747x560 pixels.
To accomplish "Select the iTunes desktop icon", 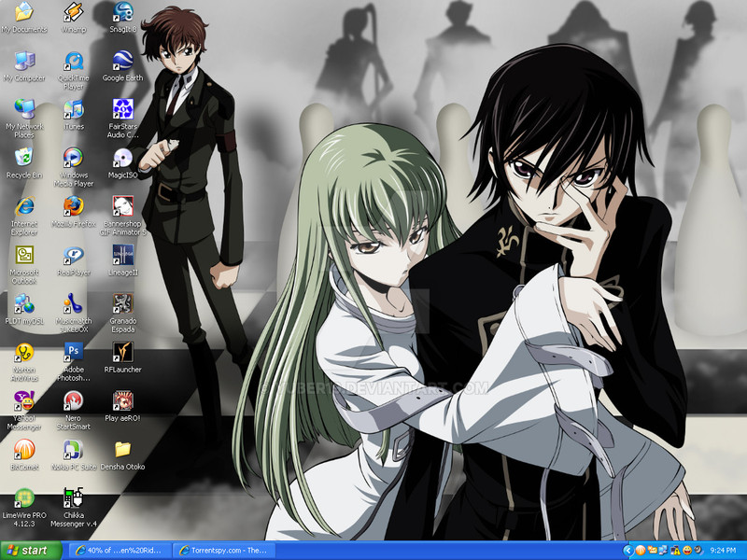I will 74,115.
